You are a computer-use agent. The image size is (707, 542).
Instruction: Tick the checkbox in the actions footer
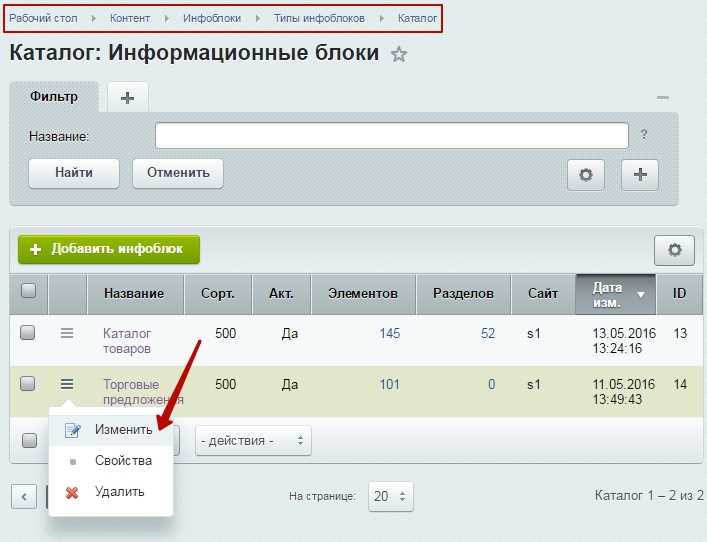(x=29, y=440)
